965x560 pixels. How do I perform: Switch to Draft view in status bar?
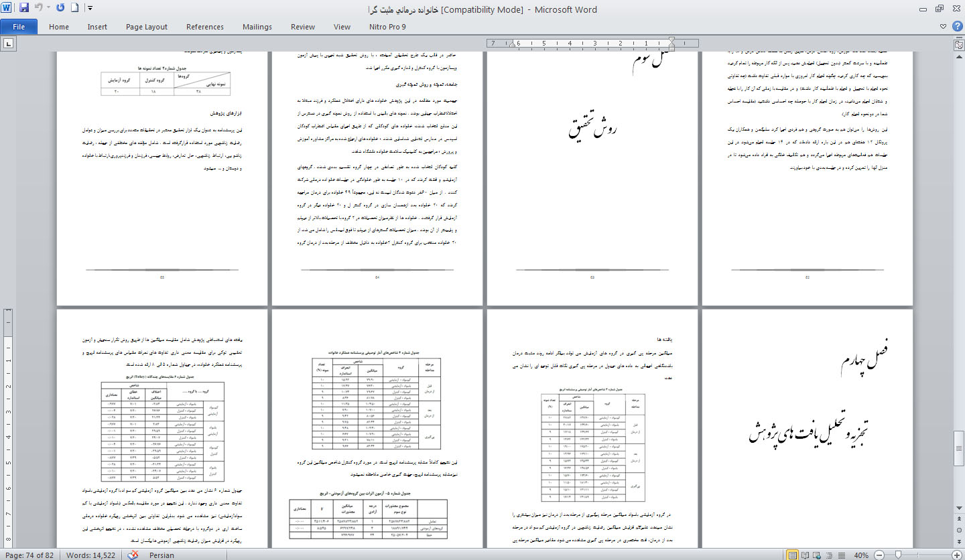point(842,555)
